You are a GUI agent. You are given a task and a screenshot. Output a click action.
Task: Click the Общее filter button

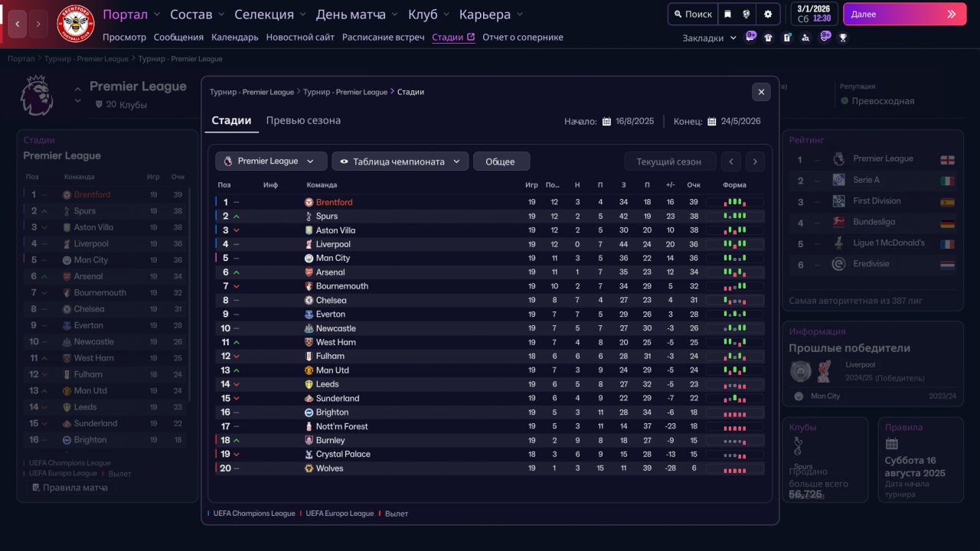tap(501, 161)
